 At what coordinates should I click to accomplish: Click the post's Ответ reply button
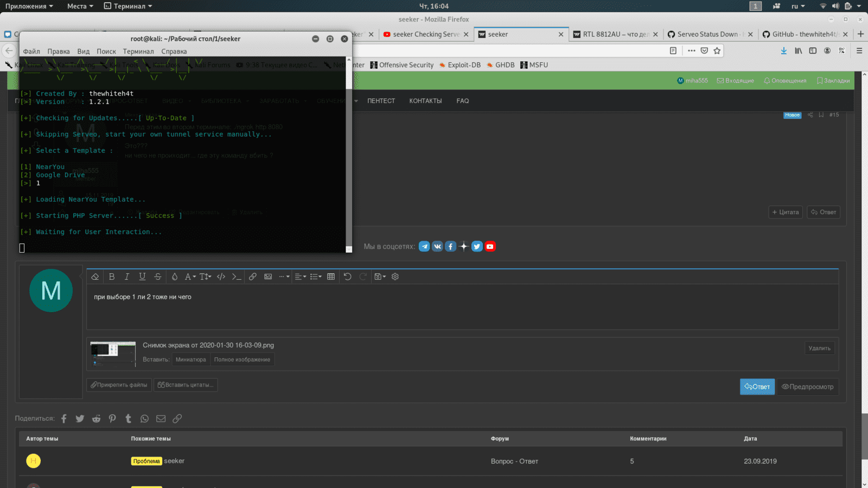824,212
